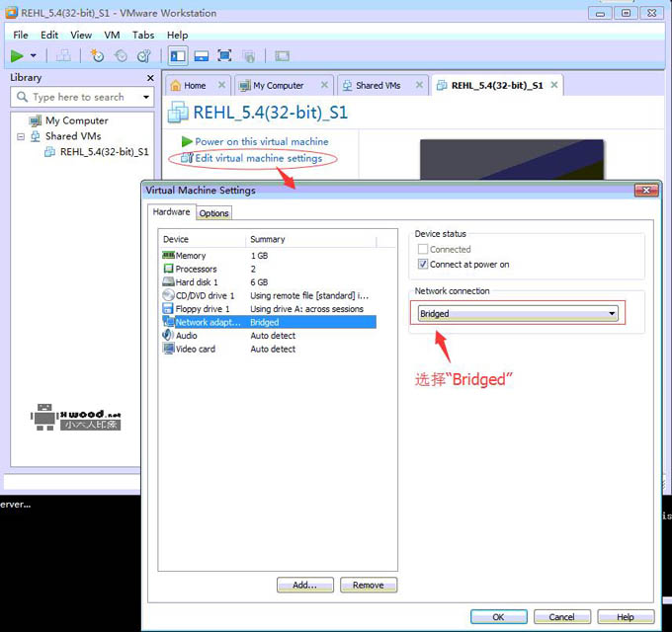Screen dimensions: 672x632
Task: Select the Floppy drive 1 device row
Action: pyautogui.click(x=269, y=309)
